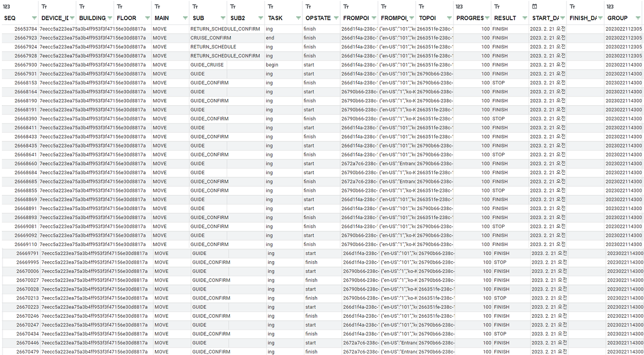Click SEQ cell 26670446

[x=27, y=343]
